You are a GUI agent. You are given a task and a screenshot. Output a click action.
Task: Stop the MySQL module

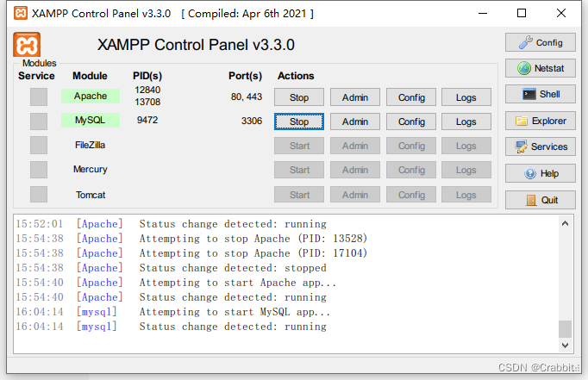[299, 121]
